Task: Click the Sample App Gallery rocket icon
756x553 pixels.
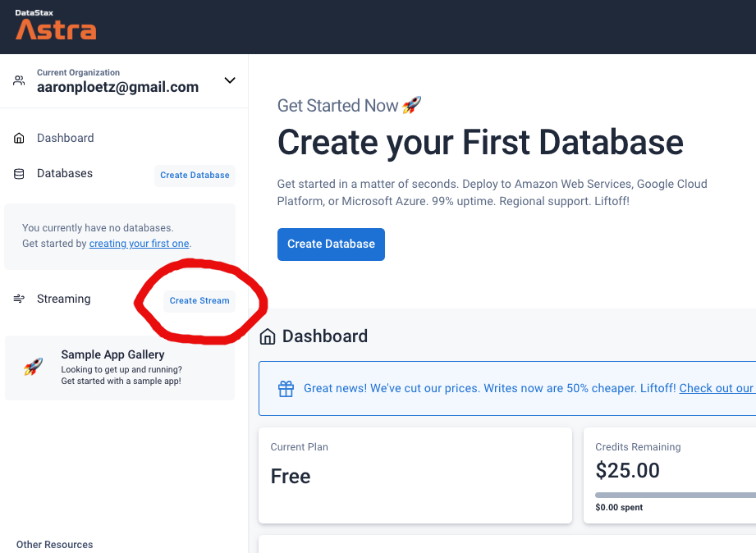Action: point(34,367)
